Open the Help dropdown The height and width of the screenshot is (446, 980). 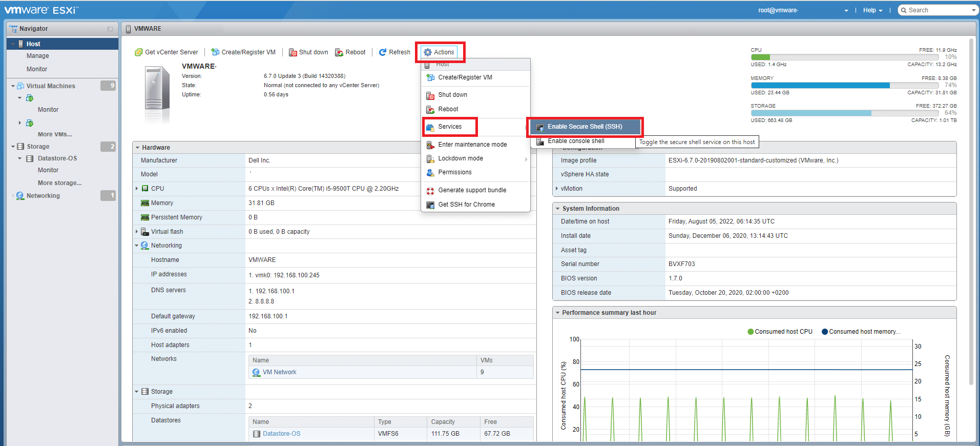click(x=872, y=10)
